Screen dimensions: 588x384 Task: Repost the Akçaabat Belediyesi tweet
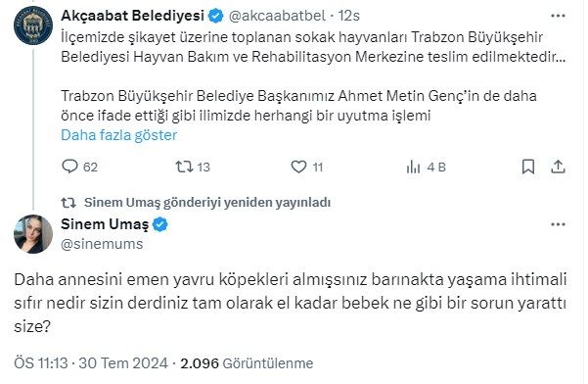pyautogui.click(x=184, y=167)
